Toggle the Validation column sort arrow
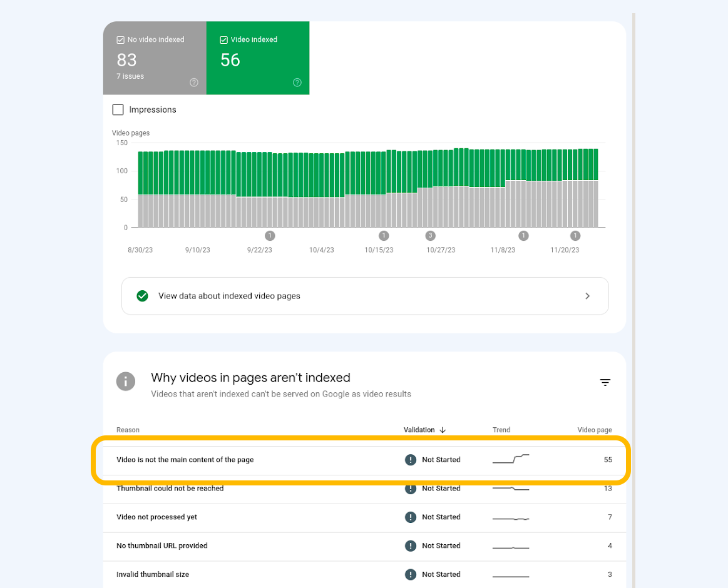 [443, 430]
